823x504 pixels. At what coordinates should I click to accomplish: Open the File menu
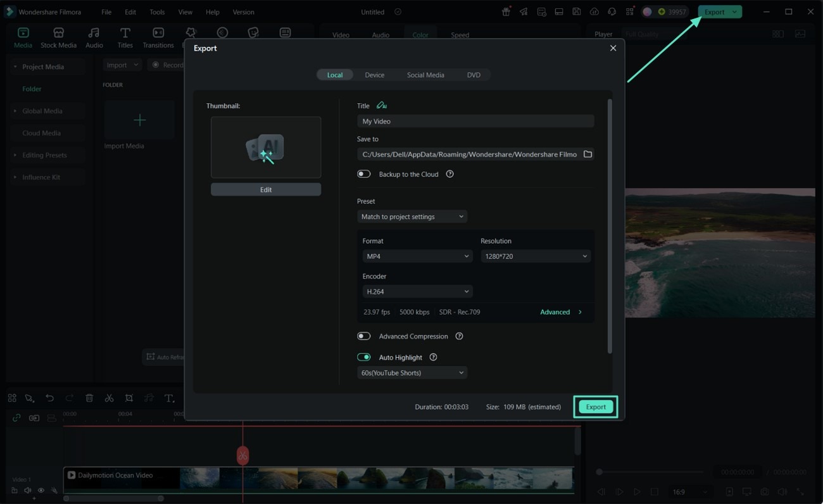click(x=106, y=12)
